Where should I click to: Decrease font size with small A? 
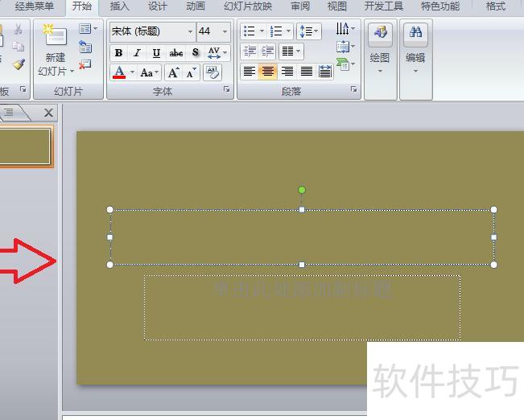click(192, 72)
